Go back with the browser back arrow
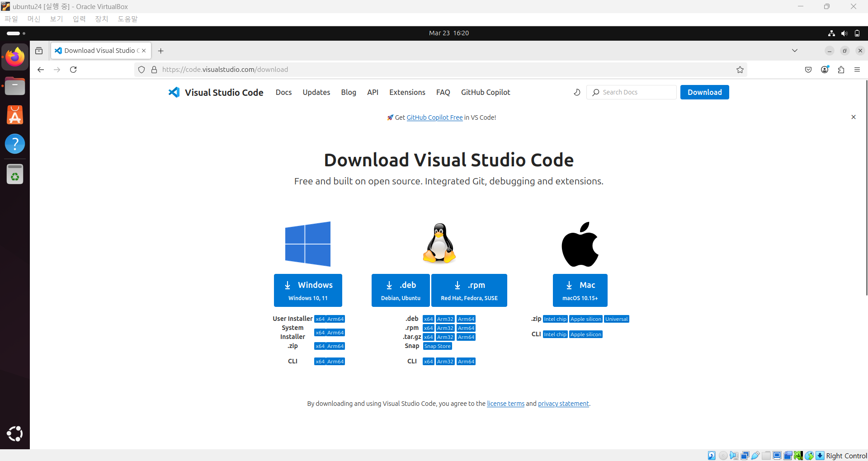868x461 pixels. click(x=41, y=70)
